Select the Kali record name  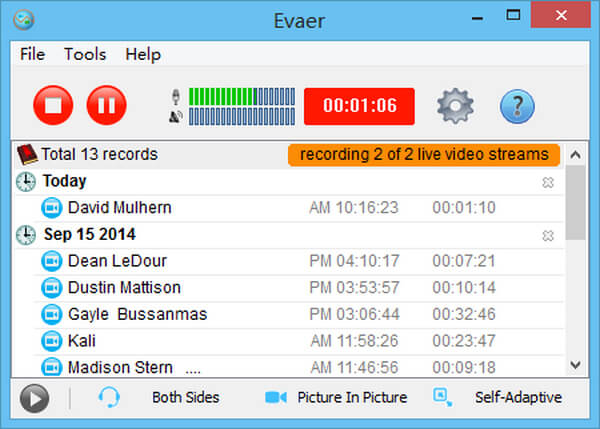click(82, 341)
